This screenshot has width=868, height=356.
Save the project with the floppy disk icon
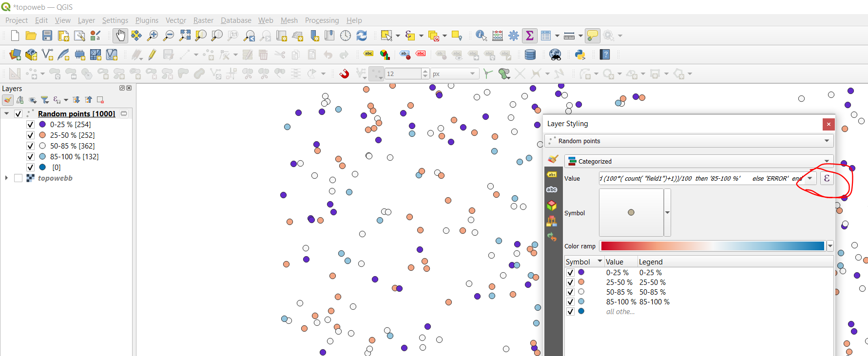(x=47, y=36)
